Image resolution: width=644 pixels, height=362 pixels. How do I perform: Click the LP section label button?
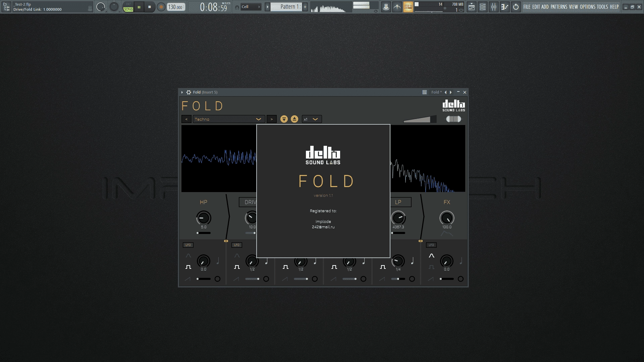tap(401, 202)
